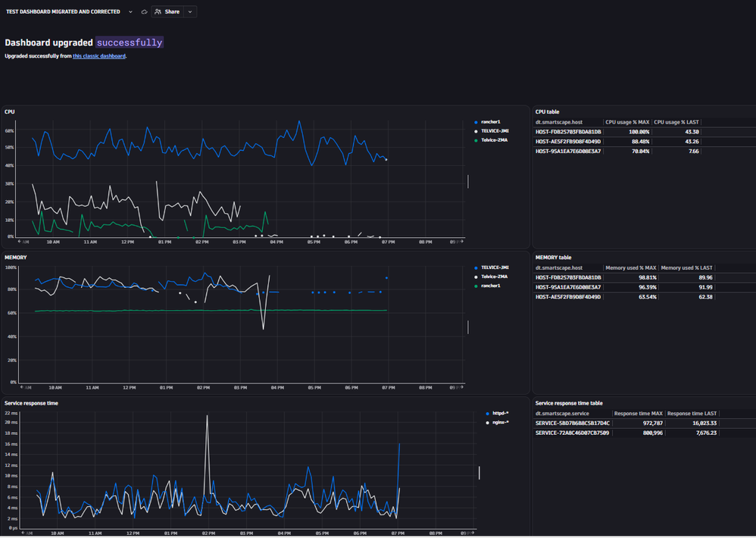This screenshot has height=538, width=756.
Task: Click the 7,676.23 Response time LAST cell
Action: 706,433
